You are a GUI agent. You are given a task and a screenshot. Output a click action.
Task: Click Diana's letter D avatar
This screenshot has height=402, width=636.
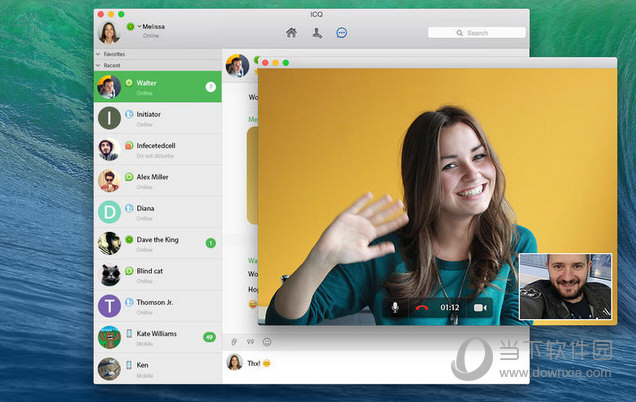(109, 212)
